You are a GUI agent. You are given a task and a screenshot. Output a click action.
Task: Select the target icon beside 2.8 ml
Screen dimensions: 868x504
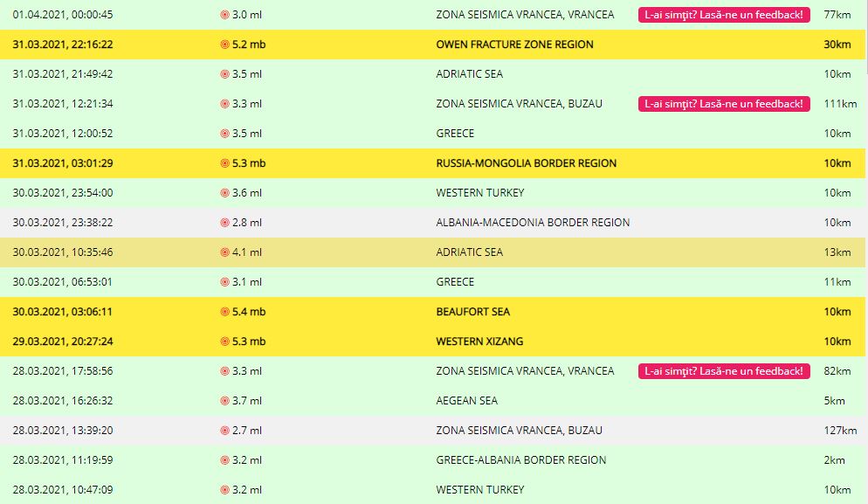224,223
